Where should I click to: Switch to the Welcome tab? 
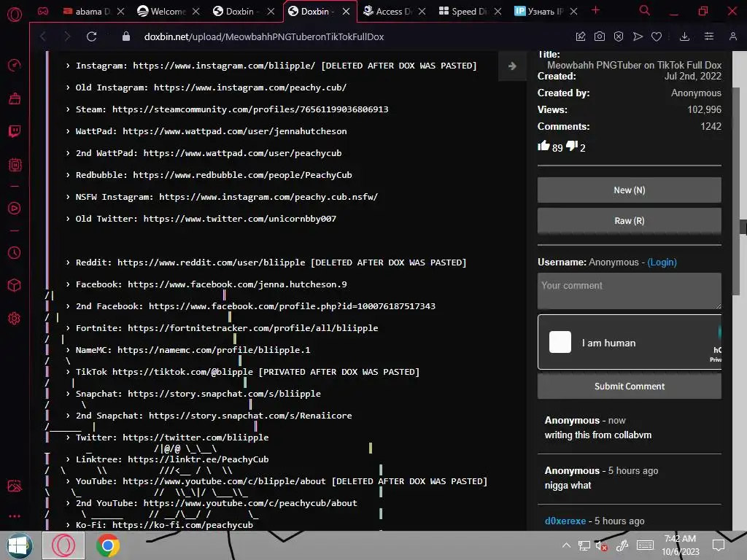point(162,12)
